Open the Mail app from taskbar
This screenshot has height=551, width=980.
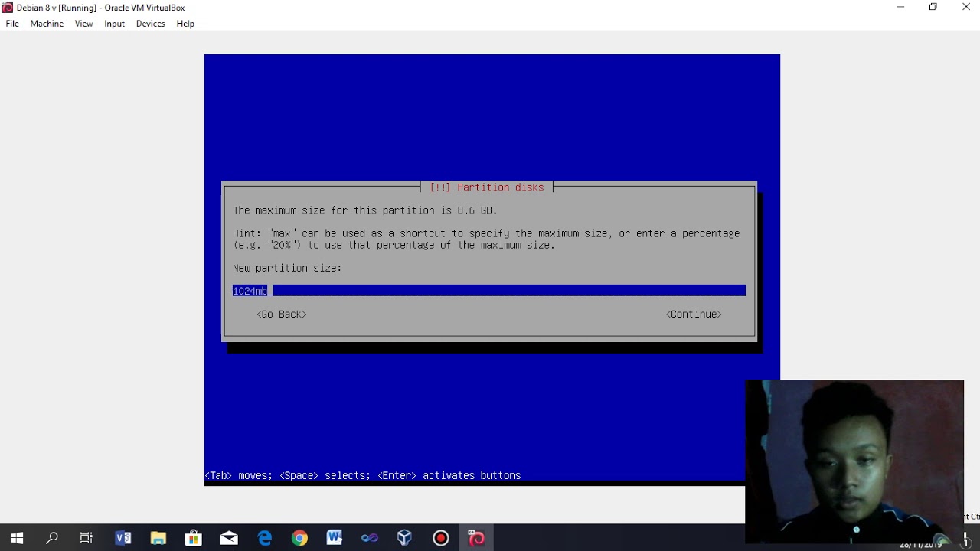coord(229,538)
